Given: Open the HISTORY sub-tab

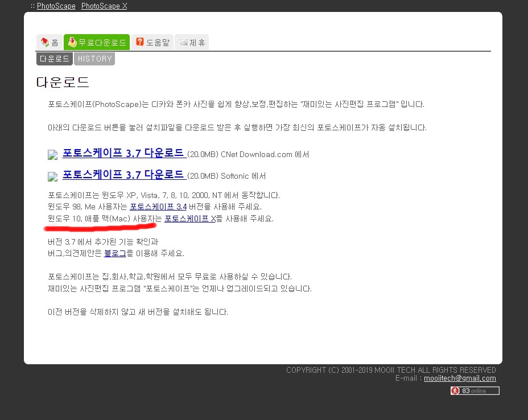Looking at the screenshot, I should tap(94, 59).
